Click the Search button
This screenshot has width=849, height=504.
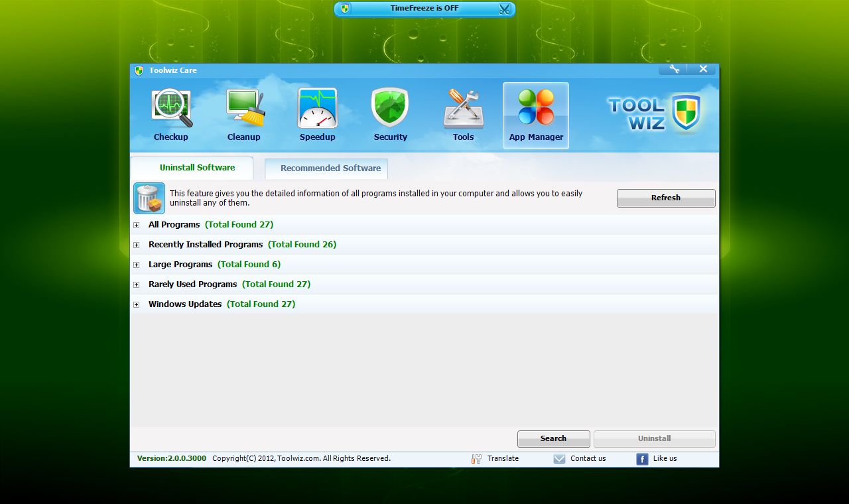[553, 438]
